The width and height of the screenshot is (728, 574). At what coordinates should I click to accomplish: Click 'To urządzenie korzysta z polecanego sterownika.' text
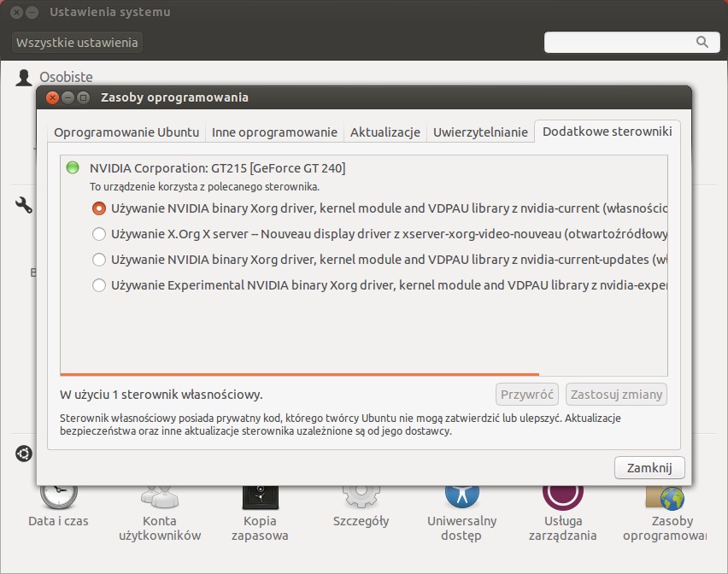click(204, 187)
